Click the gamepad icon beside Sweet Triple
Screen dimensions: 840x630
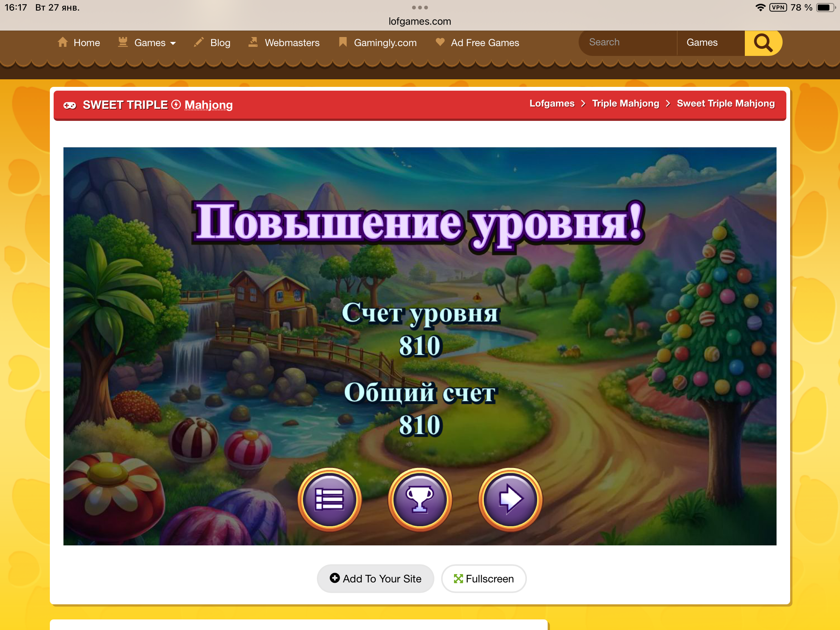pos(70,105)
